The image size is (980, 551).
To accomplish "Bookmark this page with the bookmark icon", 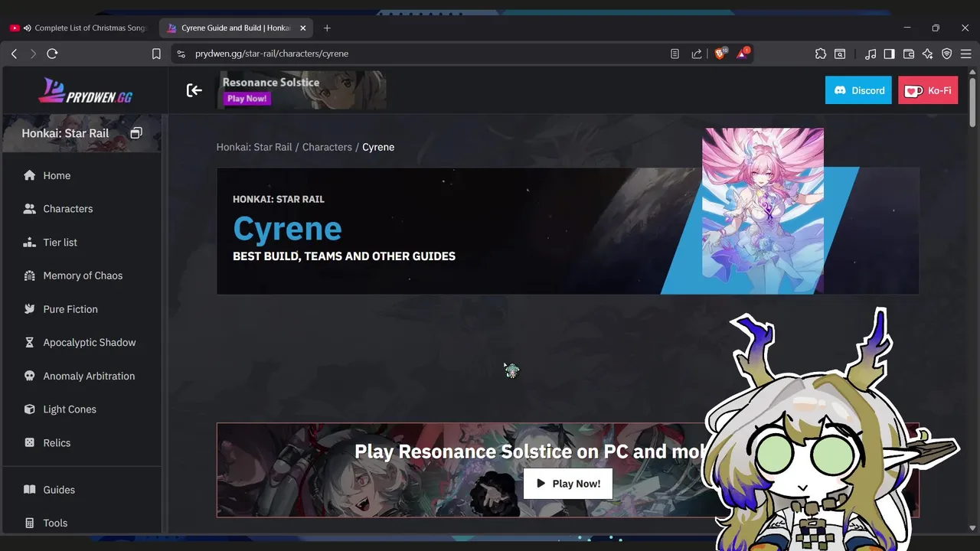I will click(x=156, y=54).
